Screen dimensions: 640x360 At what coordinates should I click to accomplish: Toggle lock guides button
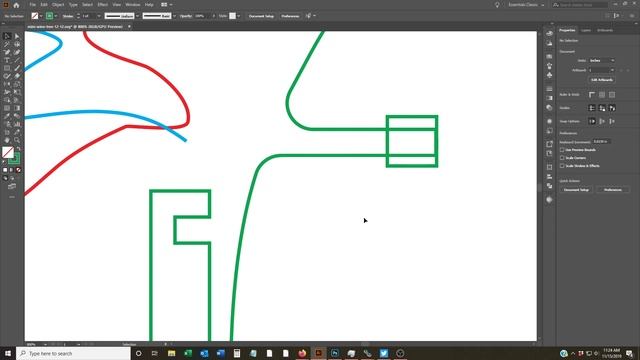[x=602, y=108]
